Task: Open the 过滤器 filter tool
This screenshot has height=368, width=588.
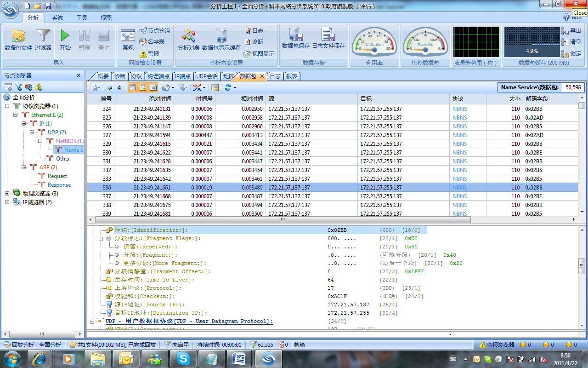Action: (x=43, y=37)
